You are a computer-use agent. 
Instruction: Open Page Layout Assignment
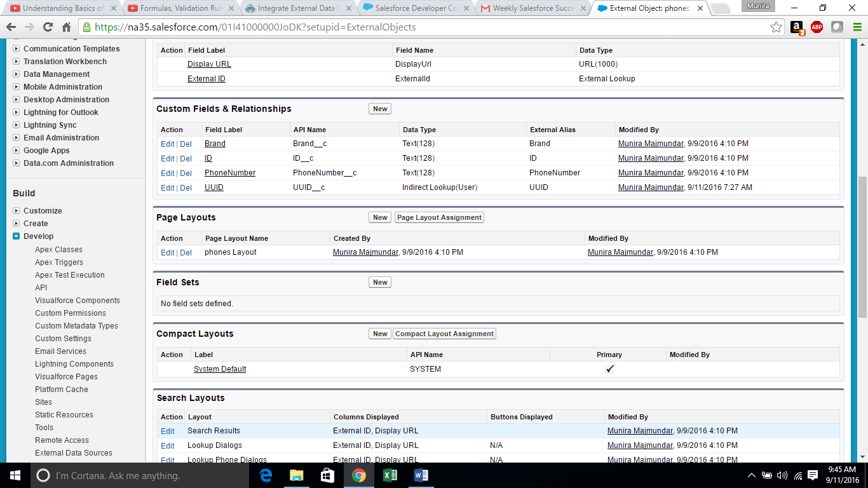tap(439, 217)
